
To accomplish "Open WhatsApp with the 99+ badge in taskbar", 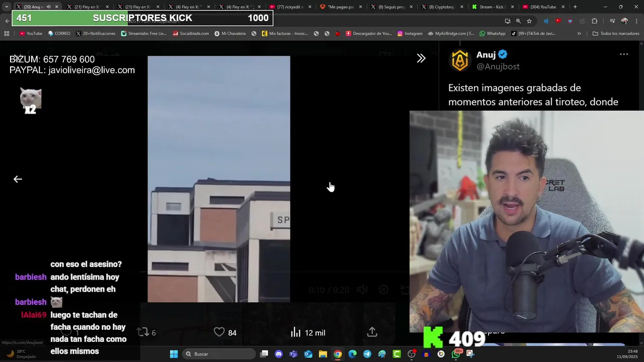I will click(x=456, y=354).
